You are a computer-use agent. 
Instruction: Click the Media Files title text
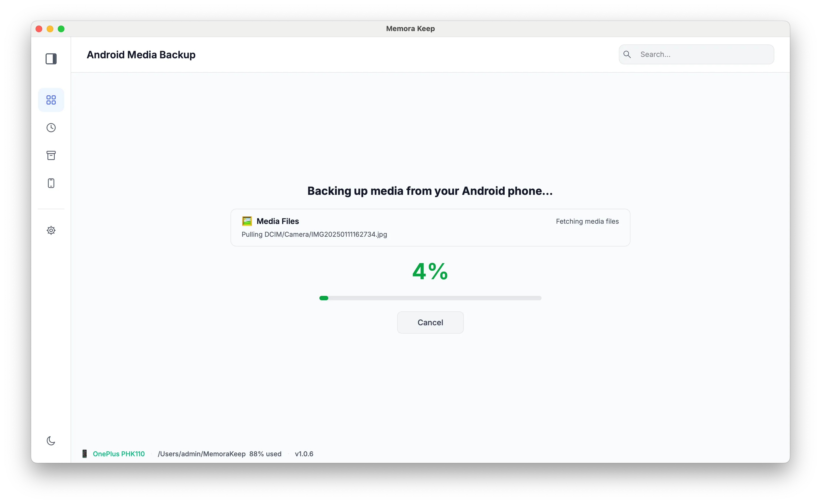click(277, 221)
